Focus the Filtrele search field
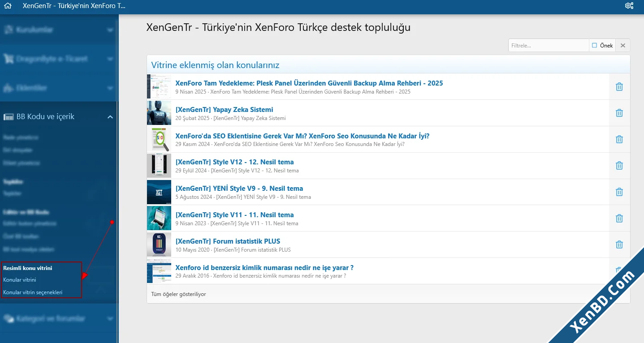The image size is (644, 343). click(x=549, y=45)
